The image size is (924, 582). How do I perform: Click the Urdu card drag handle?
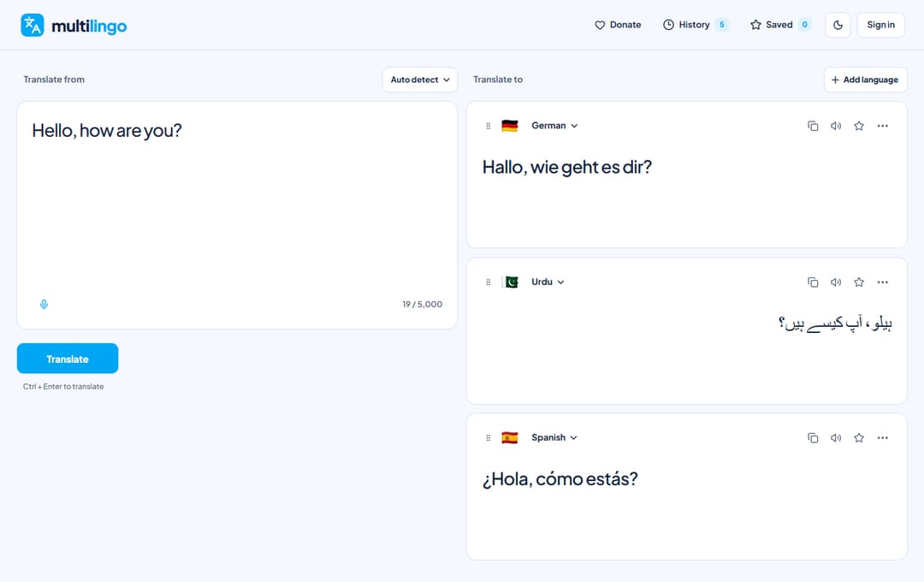coord(488,282)
